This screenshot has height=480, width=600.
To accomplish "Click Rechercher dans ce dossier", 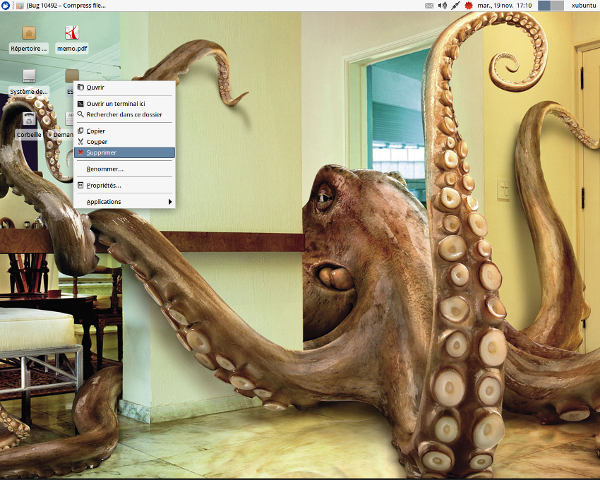I will coord(125,114).
